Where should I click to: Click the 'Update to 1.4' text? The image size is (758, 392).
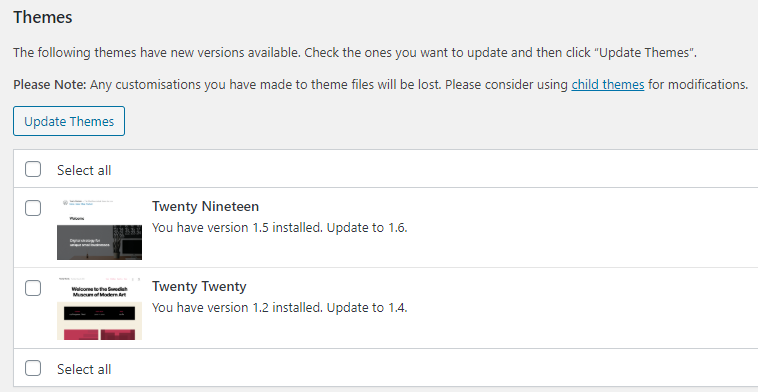click(x=367, y=307)
